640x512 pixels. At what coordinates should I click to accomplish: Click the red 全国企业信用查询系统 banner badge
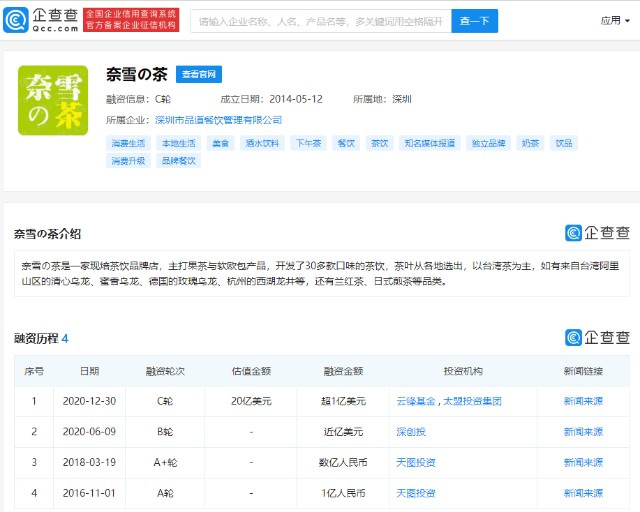pos(130,20)
